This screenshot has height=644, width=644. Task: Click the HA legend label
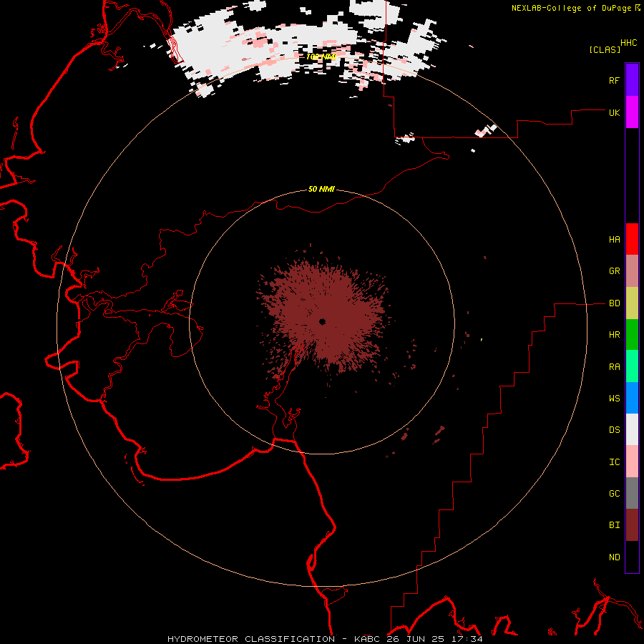click(x=614, y=240)
